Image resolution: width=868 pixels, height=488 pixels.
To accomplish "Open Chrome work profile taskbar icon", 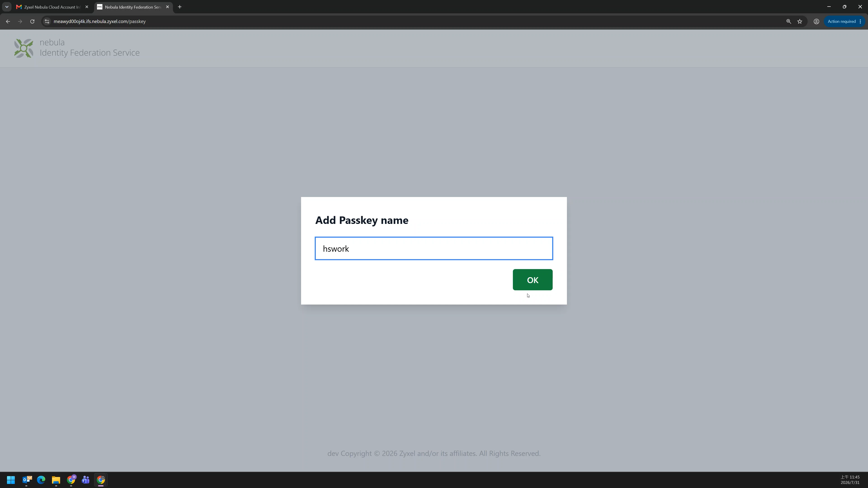I will [71, 480].
